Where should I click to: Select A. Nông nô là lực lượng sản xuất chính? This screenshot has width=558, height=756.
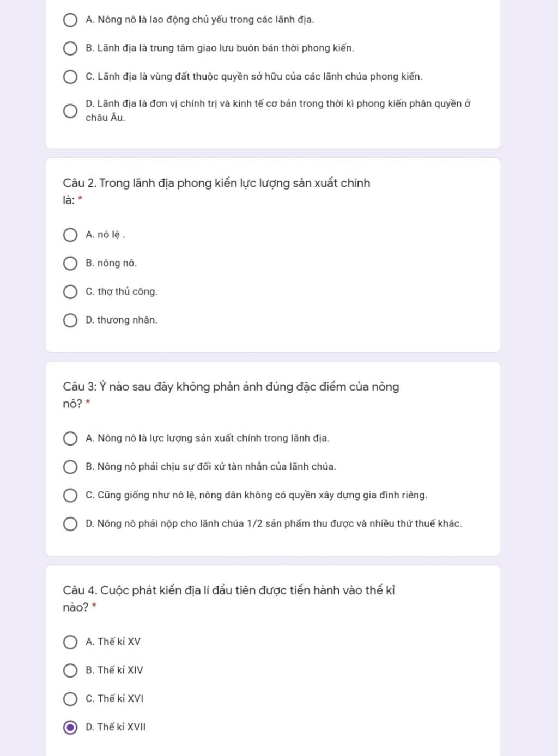coord(70,438)
